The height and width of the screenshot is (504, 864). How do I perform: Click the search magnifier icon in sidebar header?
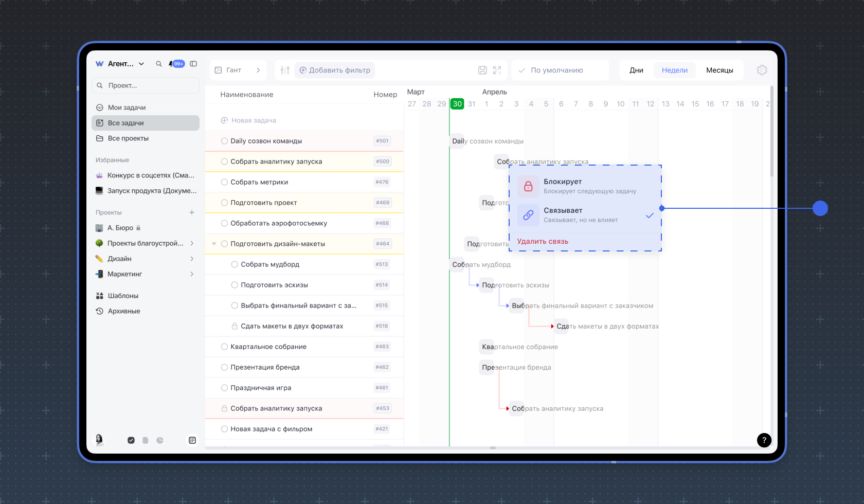tap(159, 64)
